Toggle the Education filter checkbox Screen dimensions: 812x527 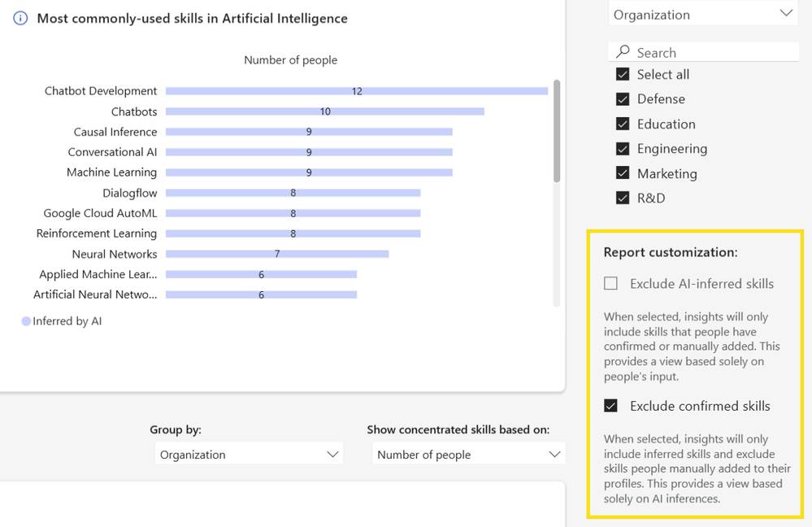tap(623, 124)
